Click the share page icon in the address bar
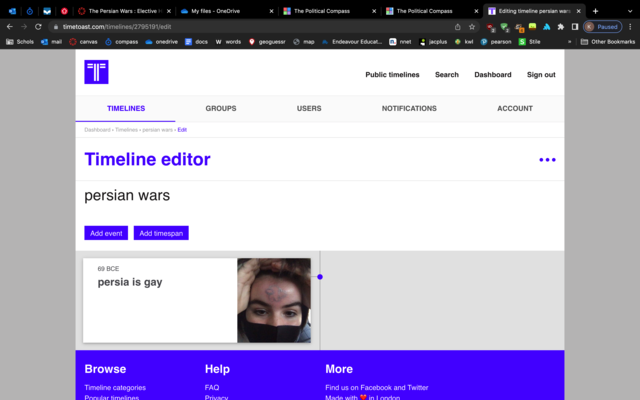 click(x=458, y=27)
